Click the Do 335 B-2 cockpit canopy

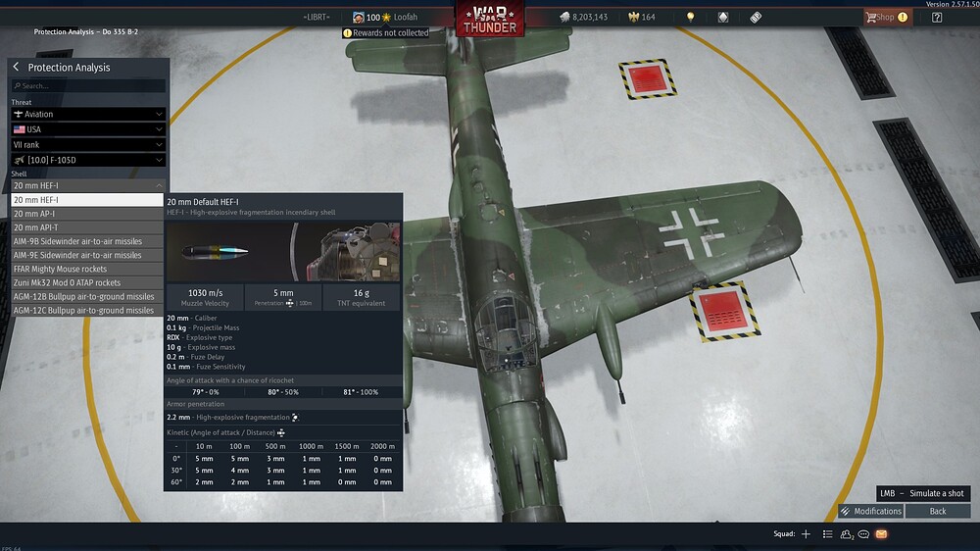[506, 333]
